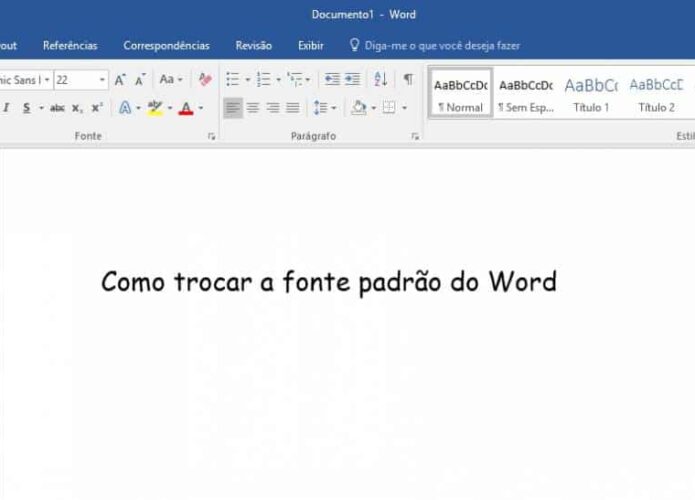The width and height of the screenshot is (695, 500).
Task: Apply yellow text highlight color
Action: click(x=155, y=108)
